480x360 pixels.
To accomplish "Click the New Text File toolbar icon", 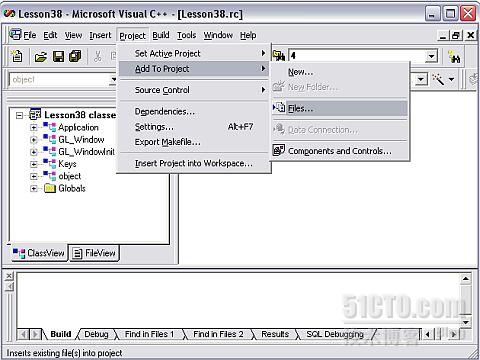I will [17, 56].
